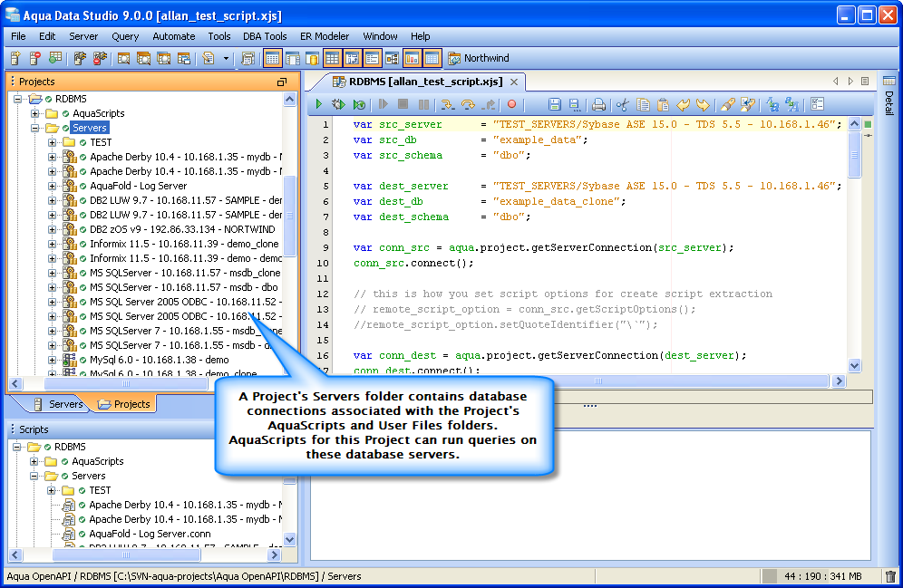Click the server icon with red minus badge
Screen dimensions: 903x588
coord(35,58)
